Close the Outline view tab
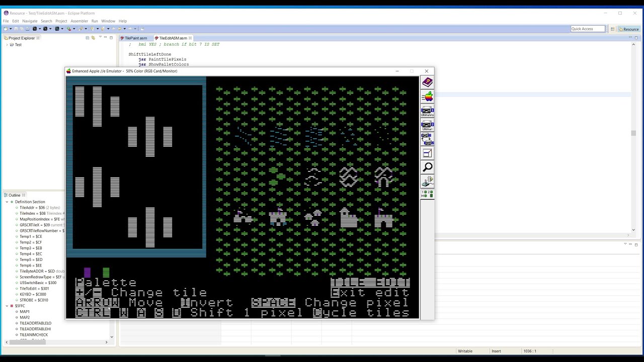This screenshot has width=644, height=362. pos(24,195)
